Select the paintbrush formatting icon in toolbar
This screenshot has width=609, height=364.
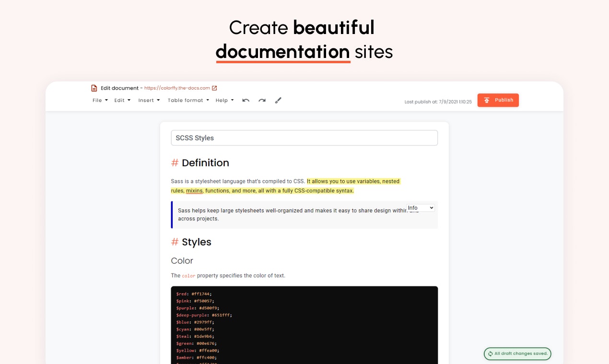pos(278,100)
